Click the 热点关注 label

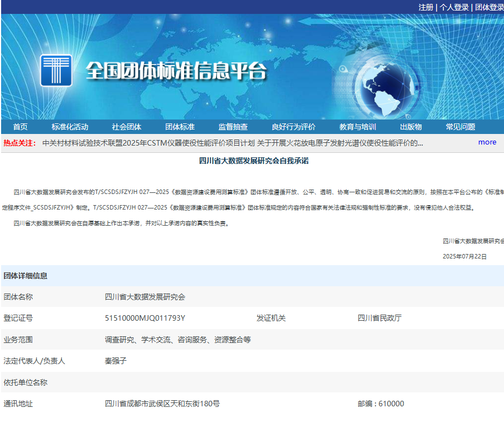click(20, 143)
